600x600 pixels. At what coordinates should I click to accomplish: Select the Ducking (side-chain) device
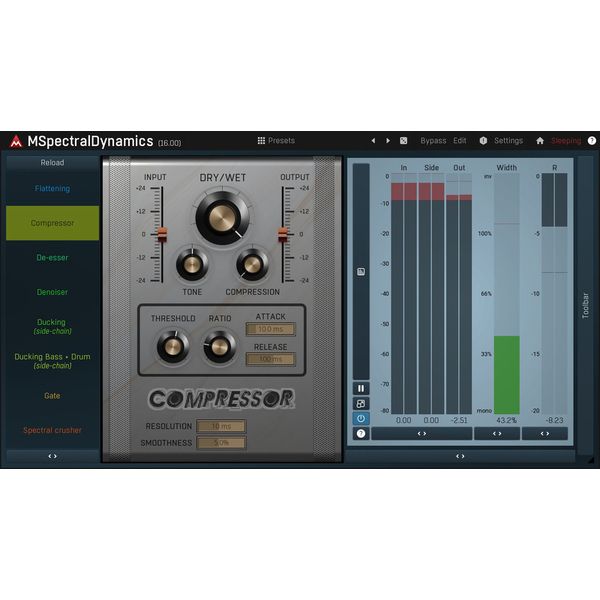click(x=52, y=326)
